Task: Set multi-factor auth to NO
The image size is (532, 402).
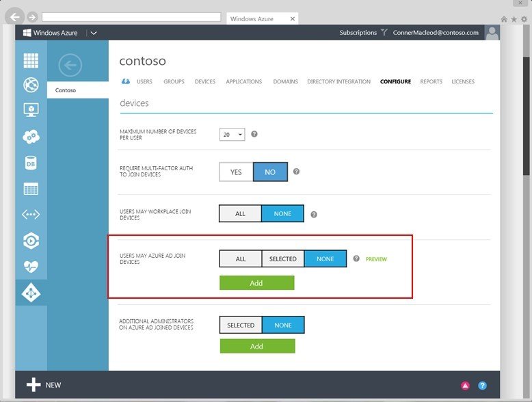Action: [270, 172]
